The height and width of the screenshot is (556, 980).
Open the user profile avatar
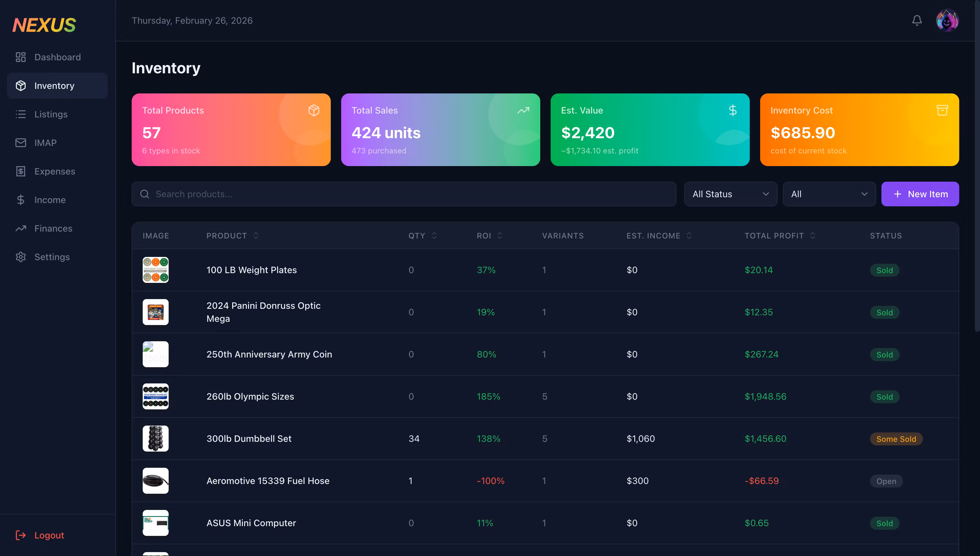pos(947,21)
